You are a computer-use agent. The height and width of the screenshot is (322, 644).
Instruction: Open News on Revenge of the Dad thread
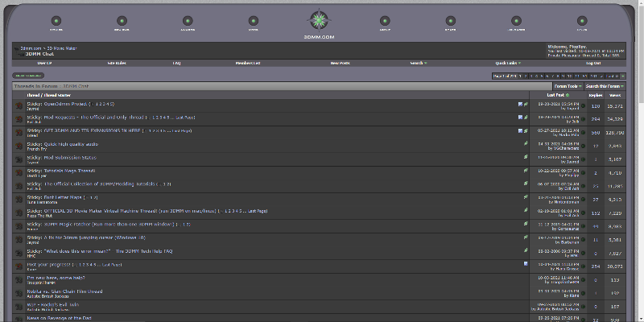[x=59, y=318]
